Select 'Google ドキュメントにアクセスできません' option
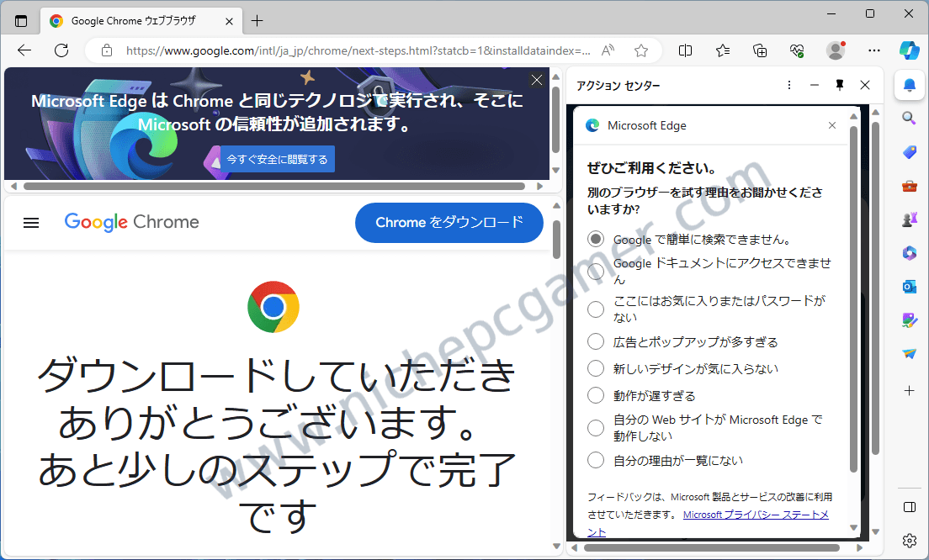 (x=596, y=271)
